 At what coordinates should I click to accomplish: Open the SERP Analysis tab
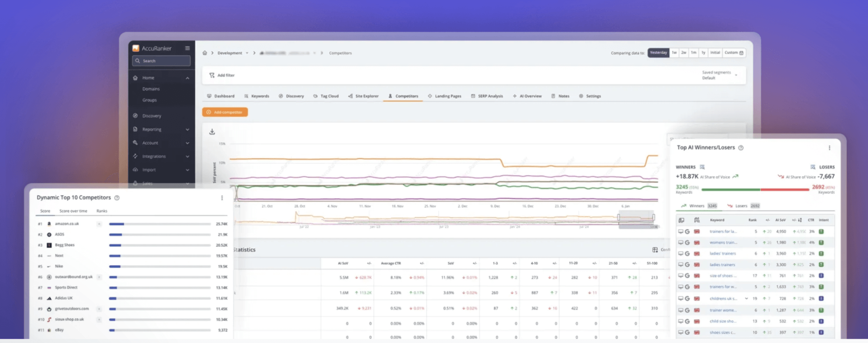click(487, 96)
